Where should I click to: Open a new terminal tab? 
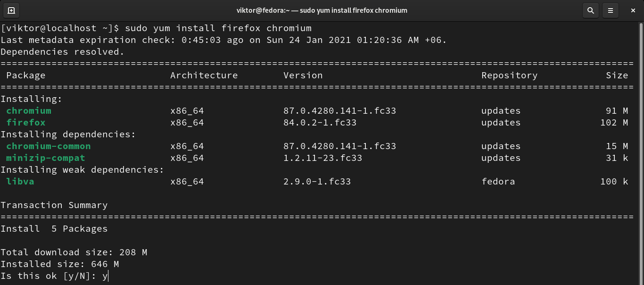[11, 10]
